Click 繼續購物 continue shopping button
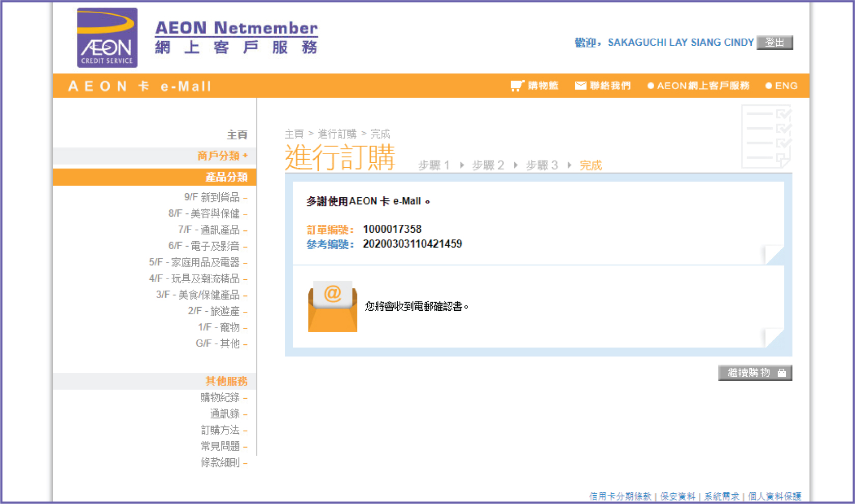Image resolution: width=855 pixels, height=504 pixels. [x=755, y=373]
